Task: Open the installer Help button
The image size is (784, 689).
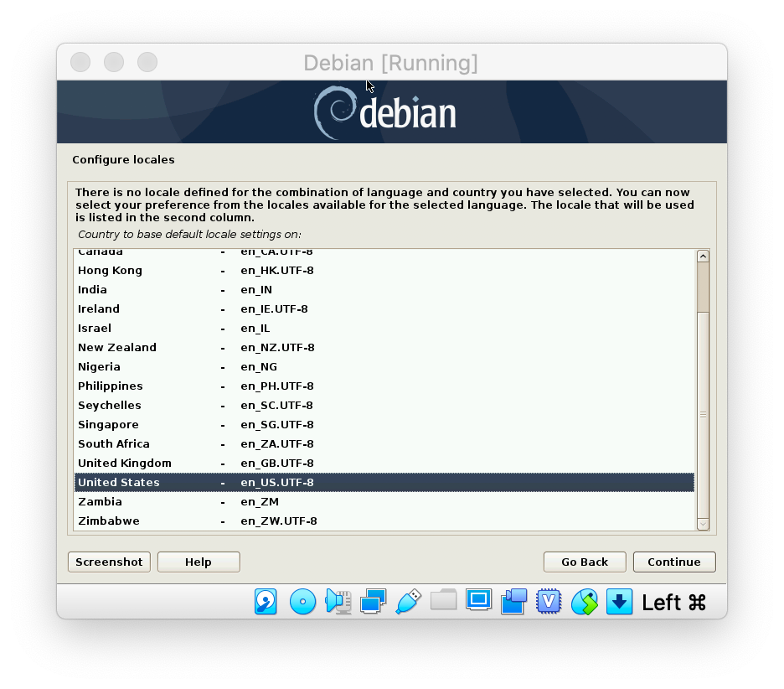Action: point(199,562)
